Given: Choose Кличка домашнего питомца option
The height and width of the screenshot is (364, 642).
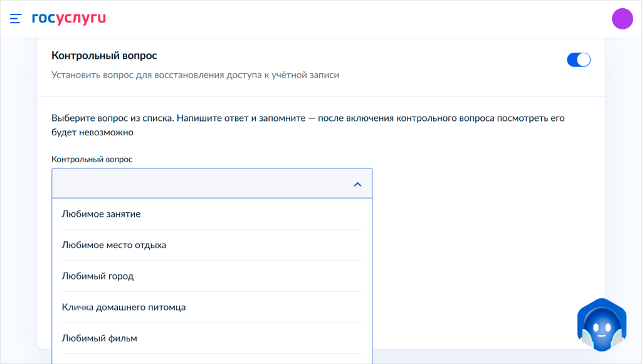Looking at the screenshot, I should click(x=212, y=307).
